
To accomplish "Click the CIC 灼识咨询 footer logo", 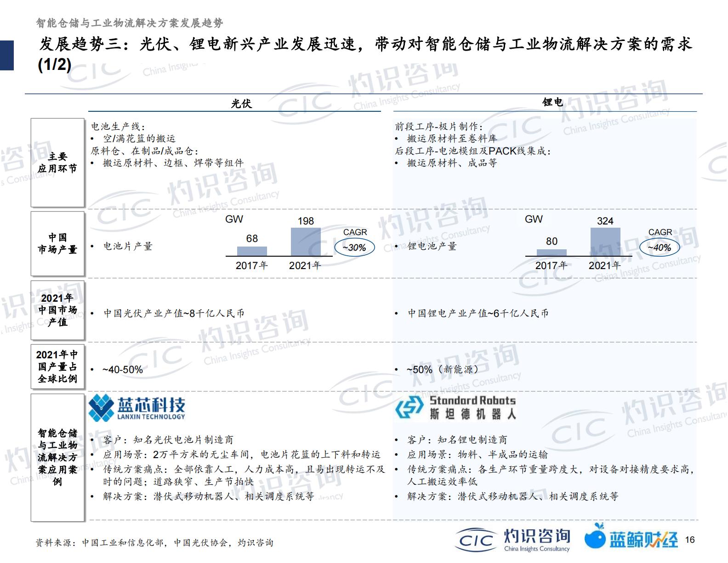I will pyautogui.click(x=513, y=540).
